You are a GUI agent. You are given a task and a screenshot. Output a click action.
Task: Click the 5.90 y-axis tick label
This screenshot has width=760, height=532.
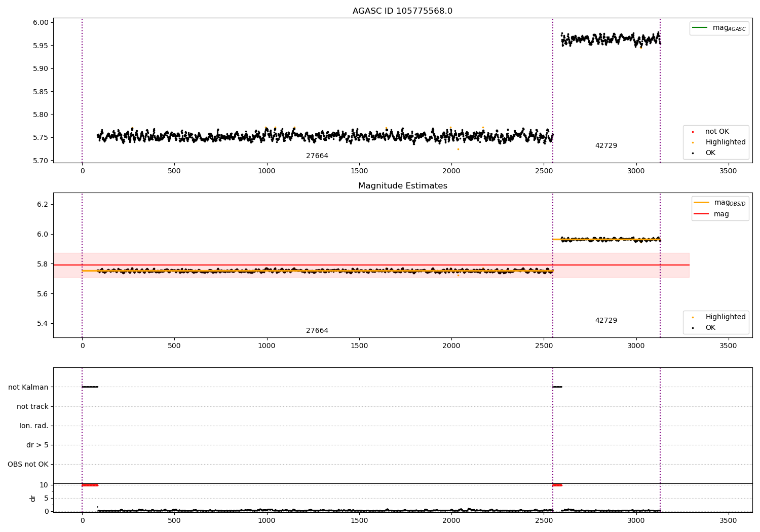[41, 68]
